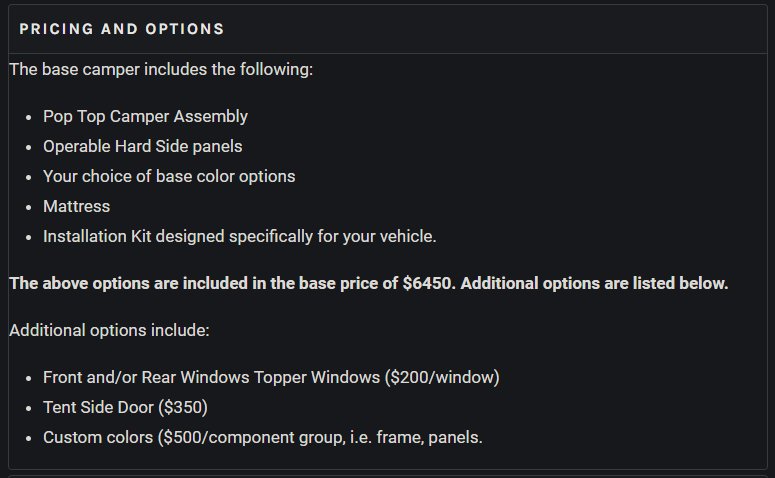Click the ($200/window) price text
This screenshot has height=478, width=775.
(442, 377)
